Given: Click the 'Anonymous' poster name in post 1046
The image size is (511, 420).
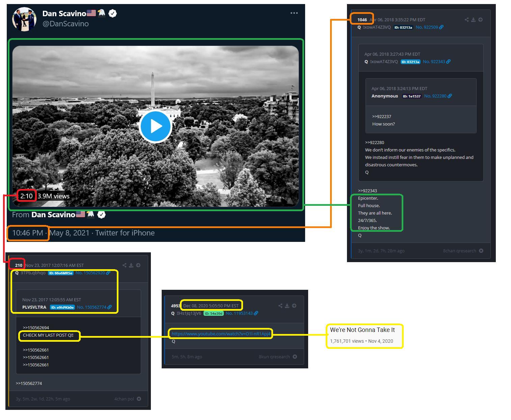Looking at the screenshot, I should [x=385, y=96].
